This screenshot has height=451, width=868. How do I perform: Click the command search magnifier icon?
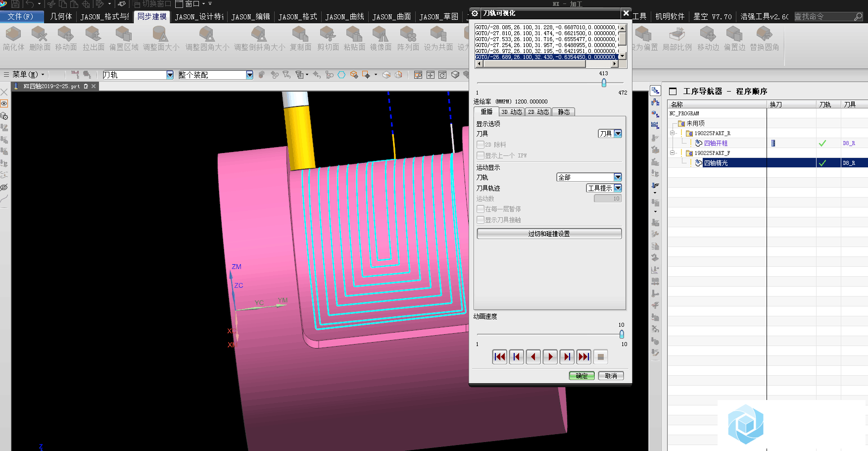click(859, 17)
